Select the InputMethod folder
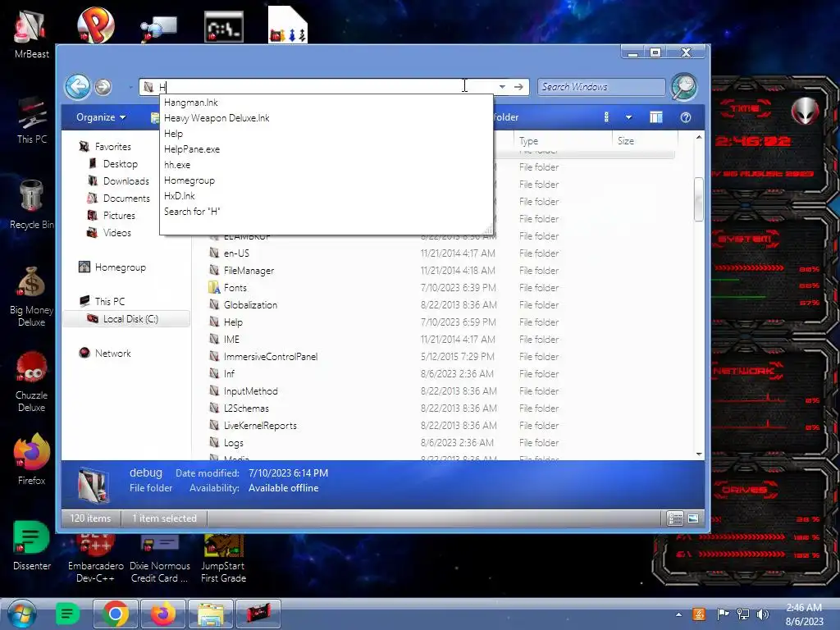 coord(250,391)
